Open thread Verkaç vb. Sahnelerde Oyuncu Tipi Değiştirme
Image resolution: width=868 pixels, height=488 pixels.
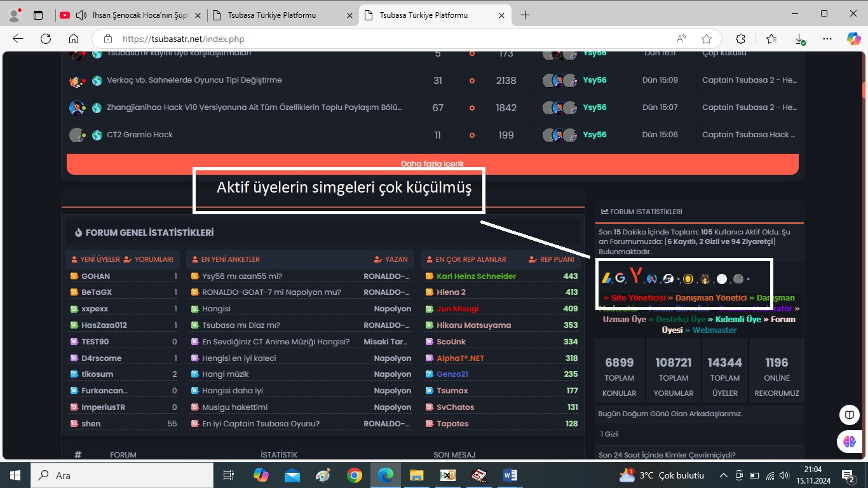[194, 80]
